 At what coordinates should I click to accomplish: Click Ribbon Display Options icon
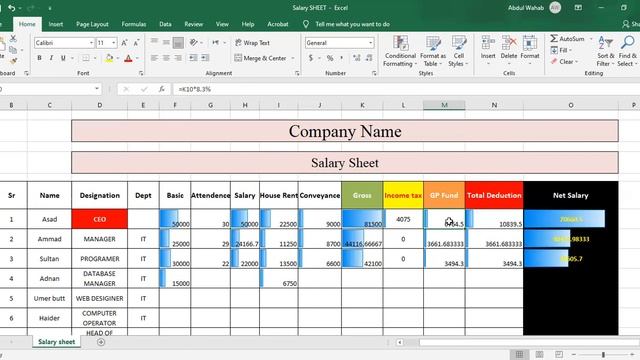(x=578, y=8)
